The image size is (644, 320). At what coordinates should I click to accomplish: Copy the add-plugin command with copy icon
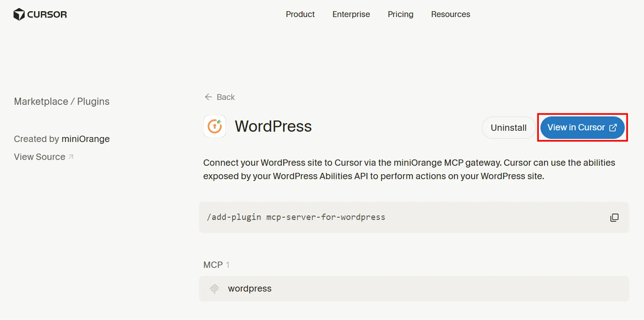(x=614, y=217)
